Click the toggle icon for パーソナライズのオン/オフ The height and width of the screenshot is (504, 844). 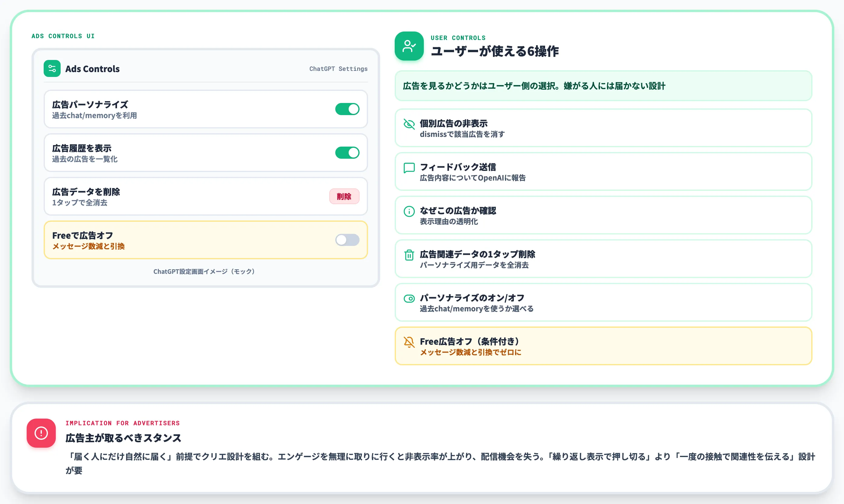[x=409, y=299]
